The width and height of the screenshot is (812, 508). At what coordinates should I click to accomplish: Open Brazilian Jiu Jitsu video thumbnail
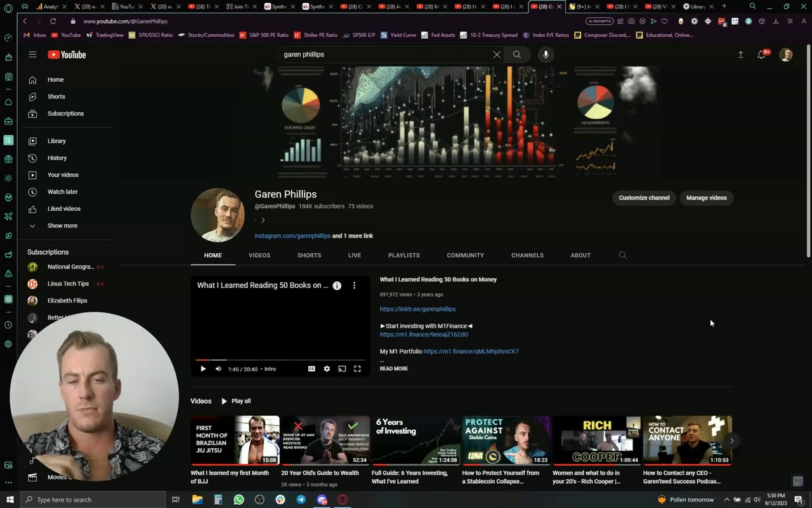click(x=235, y=441)
